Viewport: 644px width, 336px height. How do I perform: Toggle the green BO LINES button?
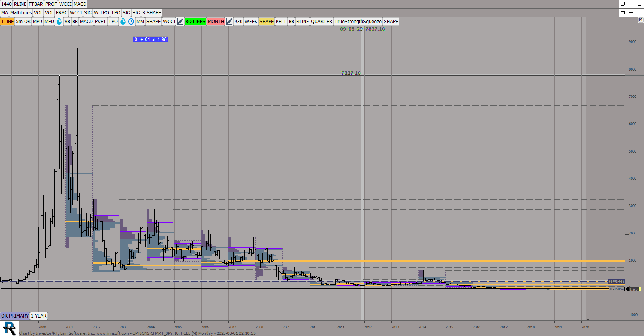pyautogui.click(x=195, y=22)
